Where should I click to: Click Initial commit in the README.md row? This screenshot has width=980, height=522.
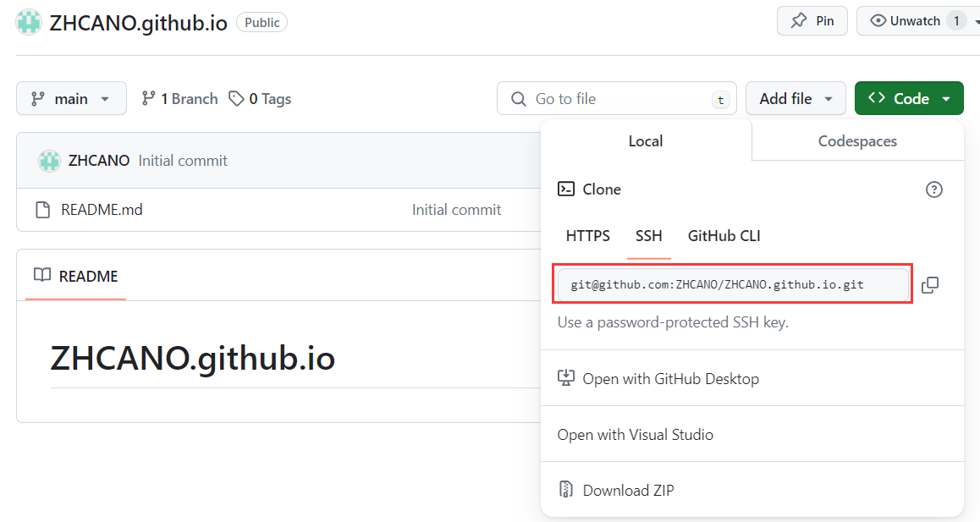coord(456,210)
